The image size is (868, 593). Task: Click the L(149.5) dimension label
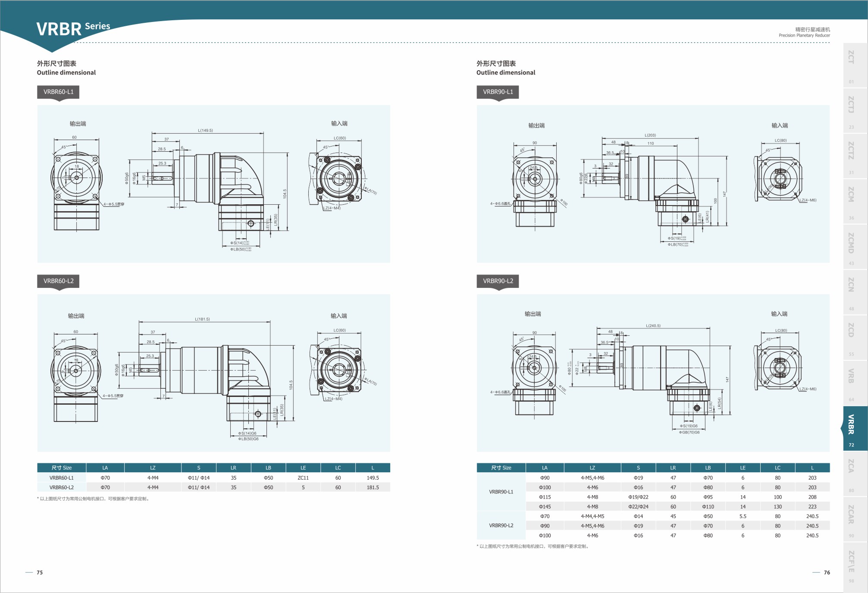[205, 130]
